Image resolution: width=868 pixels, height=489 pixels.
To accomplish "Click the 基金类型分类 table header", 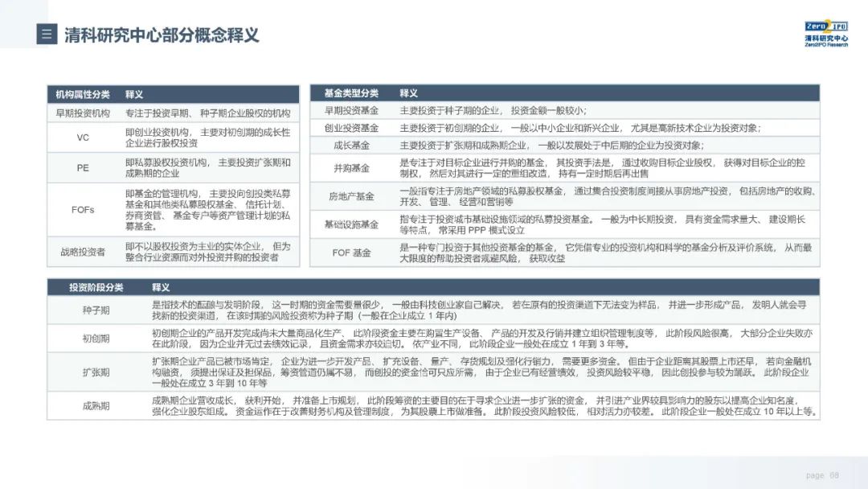I will click(x=351, y=93).
